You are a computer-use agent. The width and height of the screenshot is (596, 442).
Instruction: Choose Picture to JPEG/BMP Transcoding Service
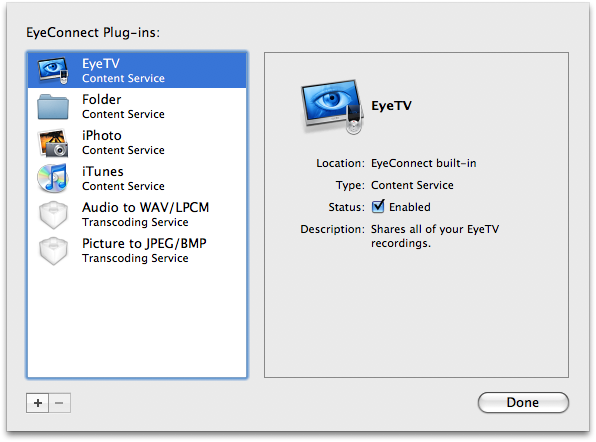137,251
